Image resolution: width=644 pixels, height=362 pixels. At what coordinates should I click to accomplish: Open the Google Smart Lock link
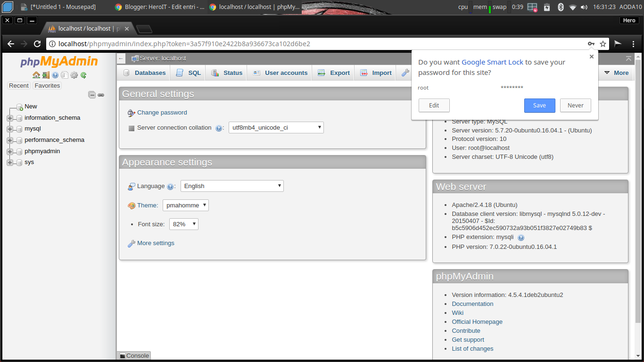(x=492, y=62)
